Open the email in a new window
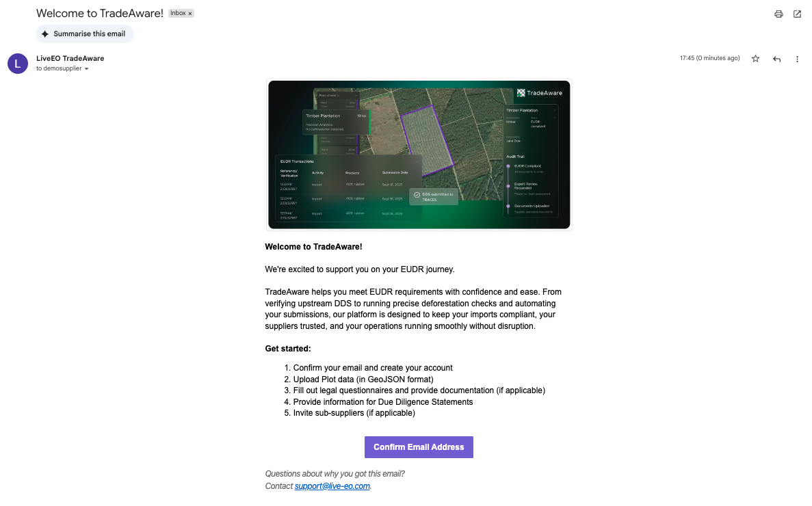This screenshot has width=812, height=506. (x=797, y=14)
